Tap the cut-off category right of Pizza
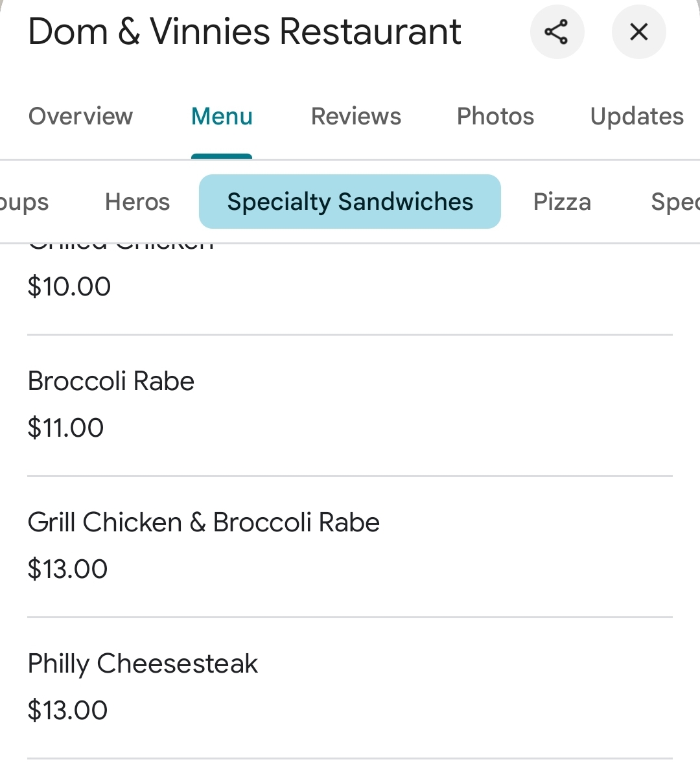The height and width of the screenshot is (764, 700). [x=675, y=202]
